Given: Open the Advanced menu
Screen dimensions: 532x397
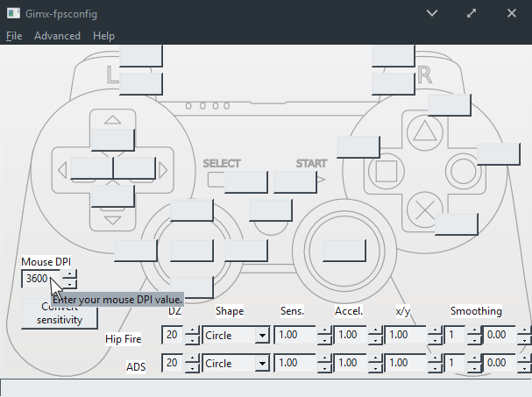Looking at the screenshot, I should (x=57, y=36).
